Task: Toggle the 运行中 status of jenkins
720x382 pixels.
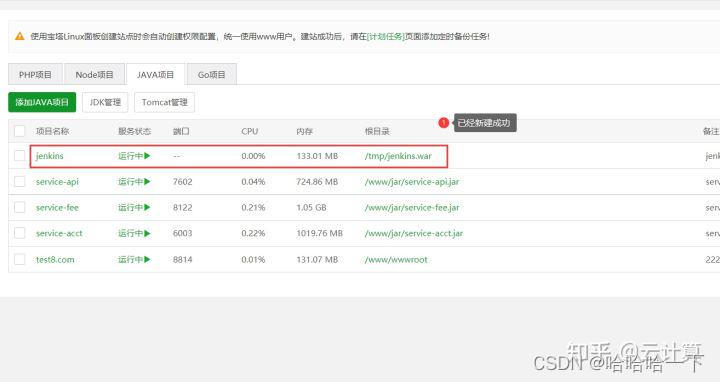Action: pyautogui.click(x=134, y=156)
